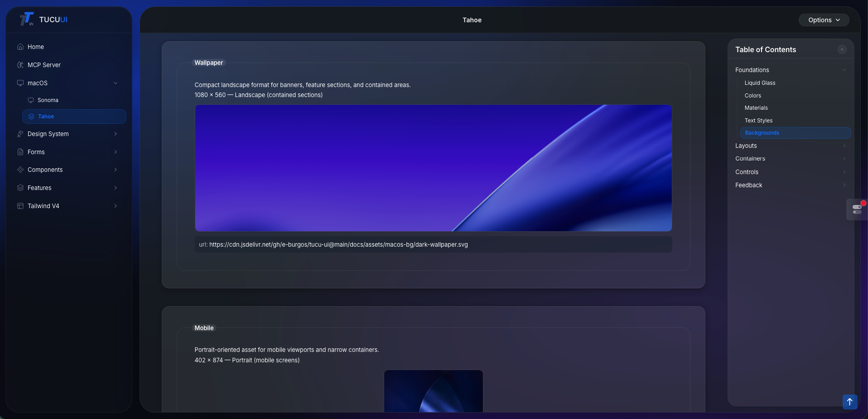Close the Table of Contents panel
This screenshot has height=419, width=868.
pyautogui.click(x=842, y=49)
